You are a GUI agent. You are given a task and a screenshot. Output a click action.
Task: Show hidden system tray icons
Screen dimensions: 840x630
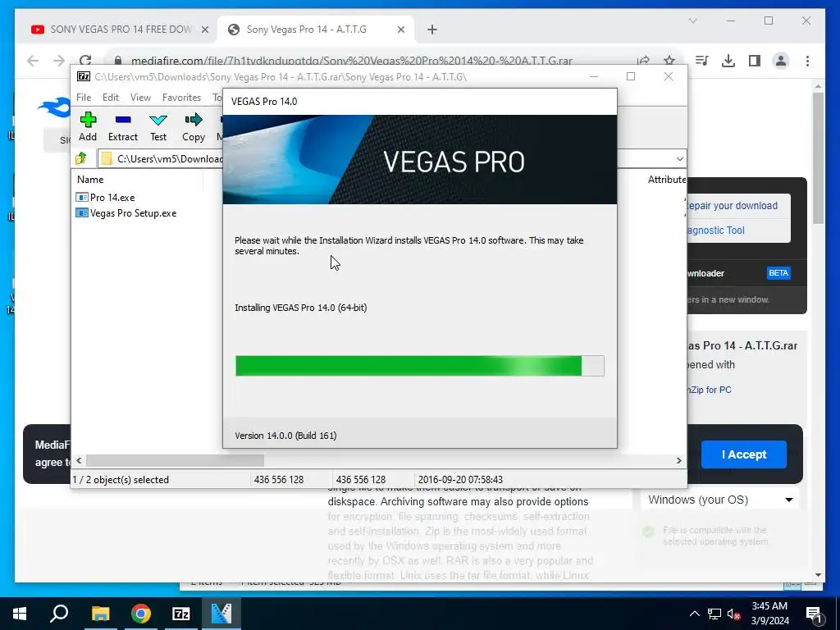pos(694,614)
